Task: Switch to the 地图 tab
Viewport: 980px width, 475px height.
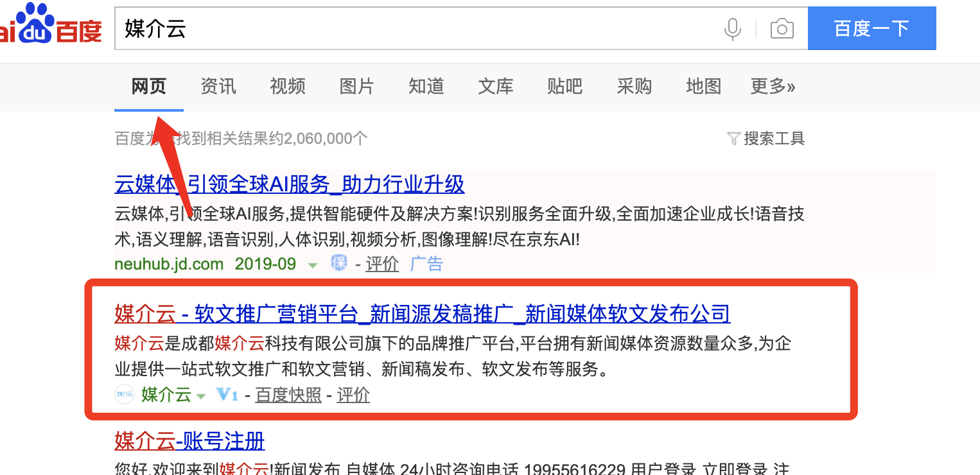Action: pyautogui.click(x=703, y=87)
